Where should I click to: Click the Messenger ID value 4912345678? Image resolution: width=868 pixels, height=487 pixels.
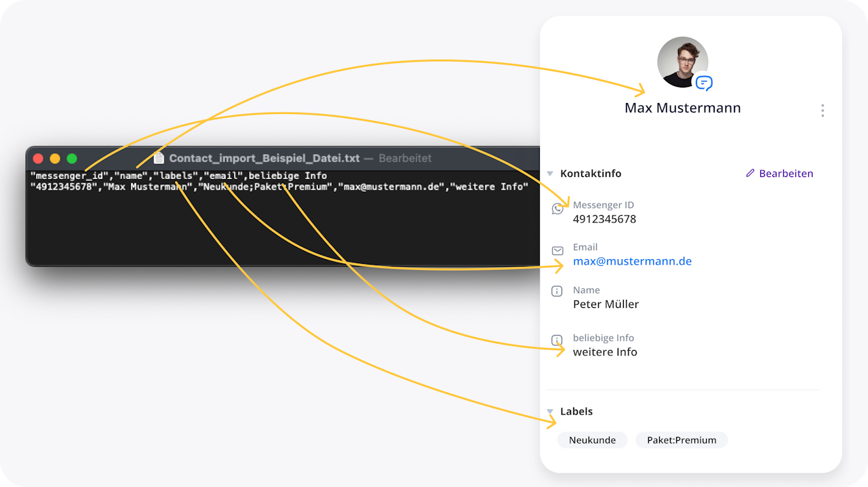click(604, 219)
